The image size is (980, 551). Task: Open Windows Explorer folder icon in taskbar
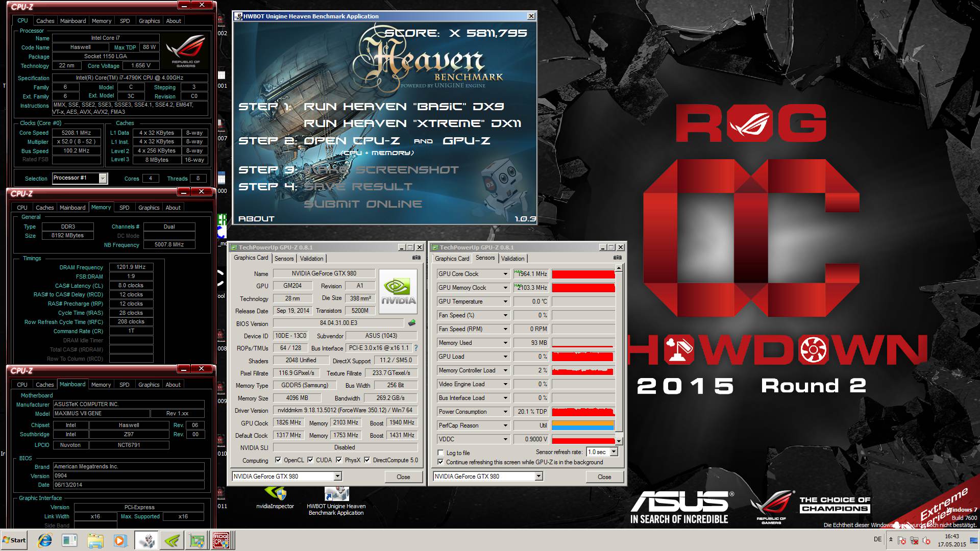pos(95,540)
